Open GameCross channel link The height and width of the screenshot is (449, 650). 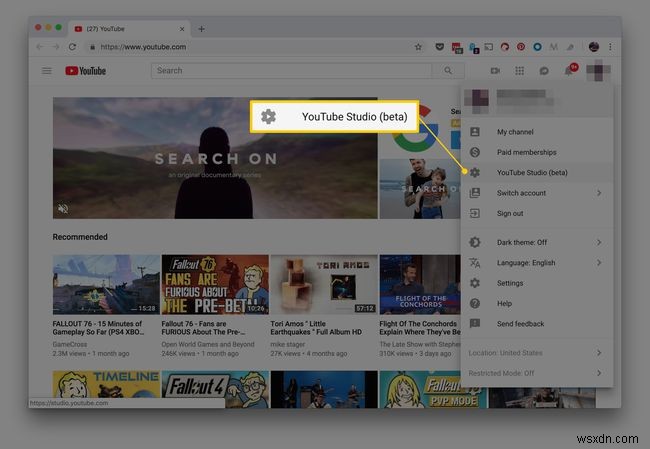70,344
